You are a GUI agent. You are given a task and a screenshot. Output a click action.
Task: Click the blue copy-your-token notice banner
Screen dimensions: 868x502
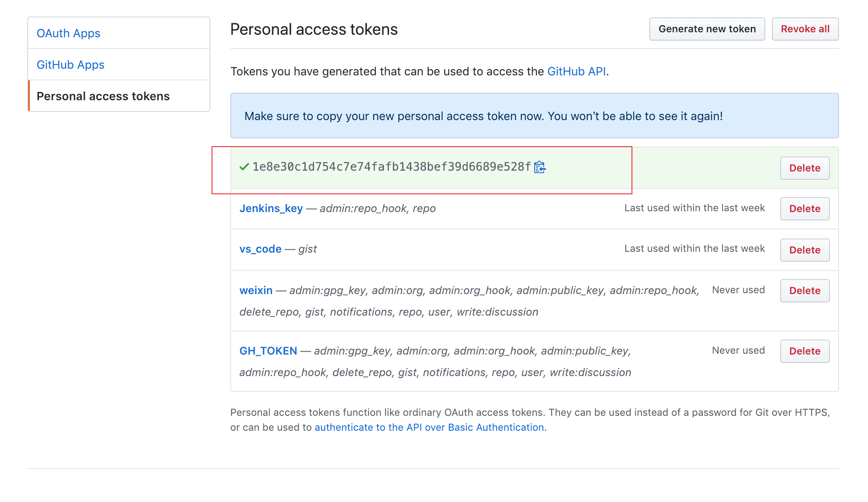point(534,116)
